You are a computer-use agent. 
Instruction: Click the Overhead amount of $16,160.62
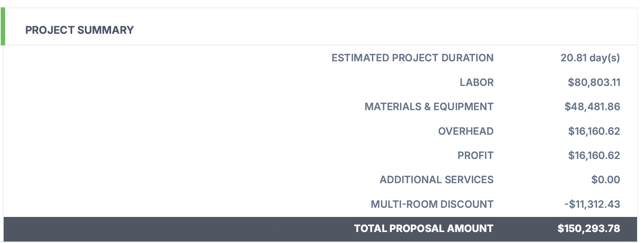tap(594, 131)
